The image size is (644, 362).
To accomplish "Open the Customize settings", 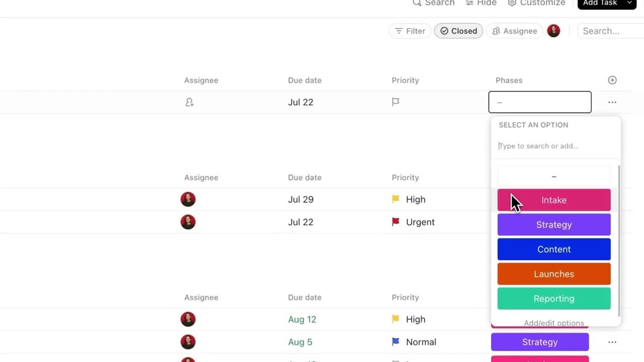I will click(x=536, y=3).
